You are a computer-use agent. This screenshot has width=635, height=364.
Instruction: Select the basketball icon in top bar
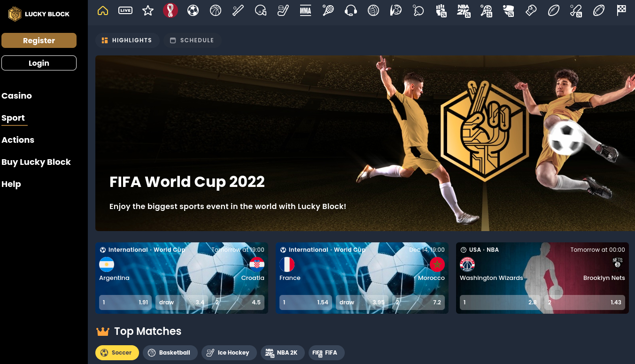click(216, 10)
